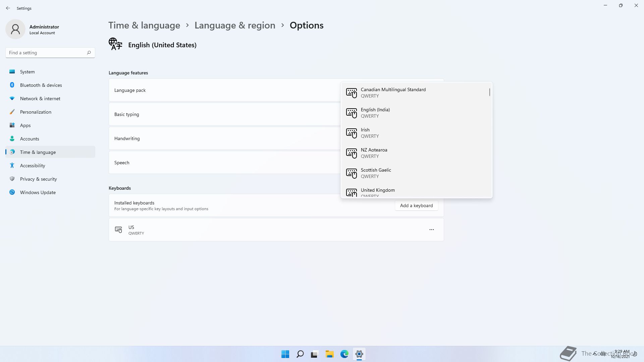The width and height of the screenshot is (644, 362).
Task: Open the US keyboard more options menu
Action: (431, 230)
